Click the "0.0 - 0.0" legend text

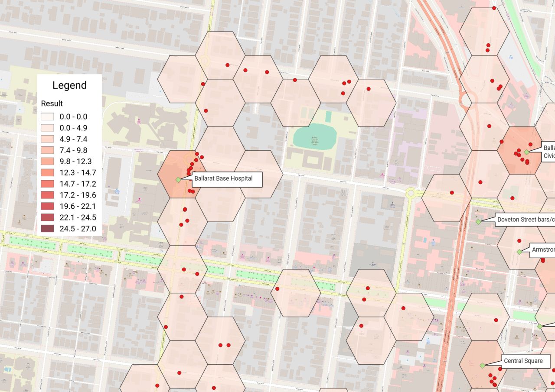[73, 117]
